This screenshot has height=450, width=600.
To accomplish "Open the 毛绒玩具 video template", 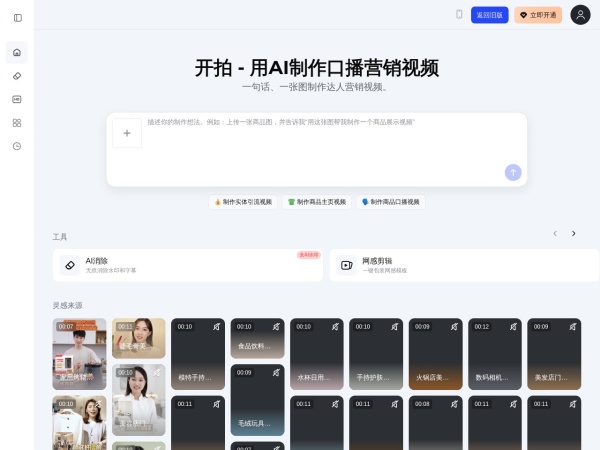I will pos(258,400).
